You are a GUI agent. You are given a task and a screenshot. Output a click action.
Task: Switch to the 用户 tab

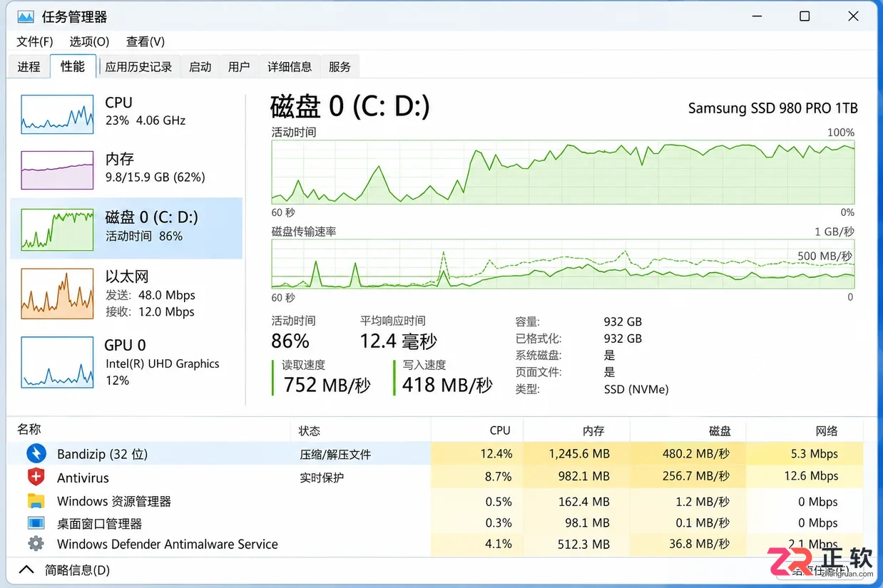pyautogui.click(x=239, y=66)
